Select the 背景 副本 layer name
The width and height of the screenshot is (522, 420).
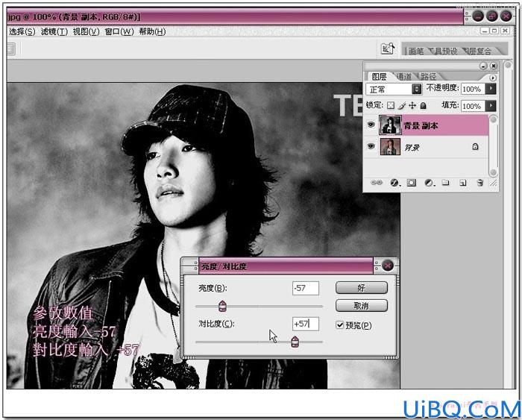click(421, 125)
